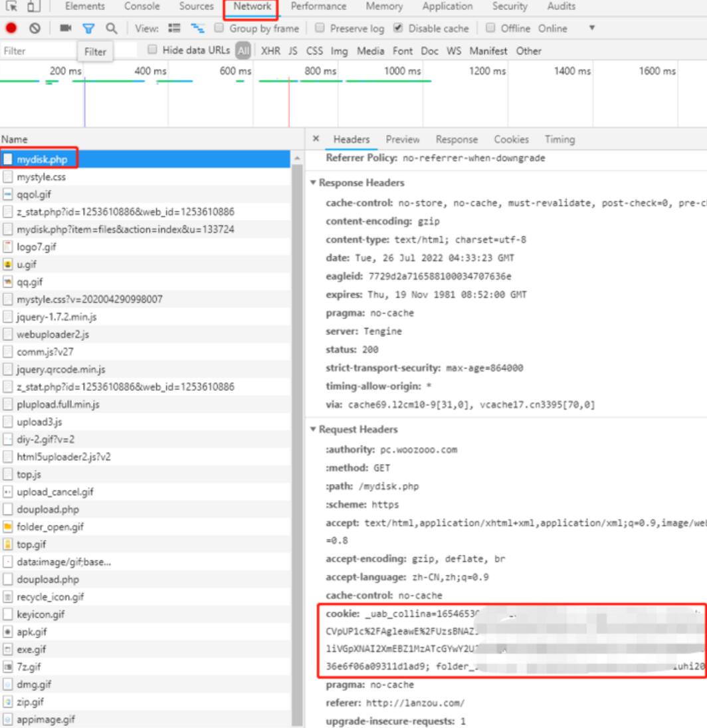The width and height of the screenshot is (707, 728).
Task: Activate the inspect element picker icon
Action: (x=11, y=7)
